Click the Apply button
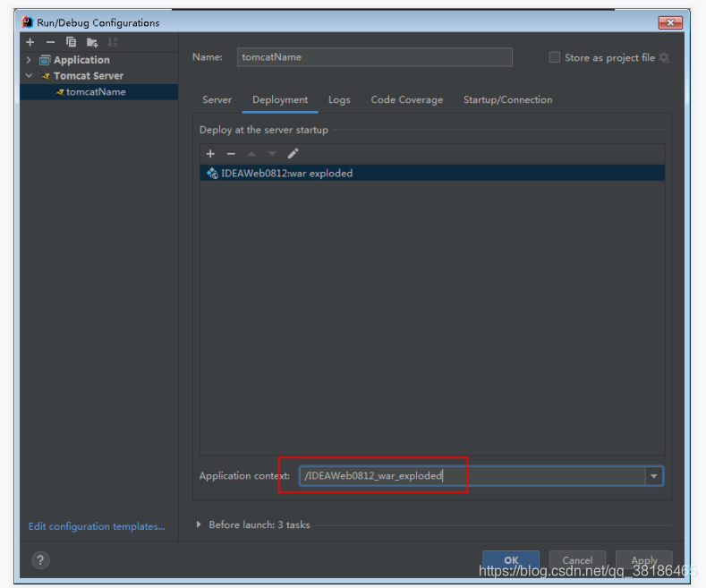 [644, 560]
